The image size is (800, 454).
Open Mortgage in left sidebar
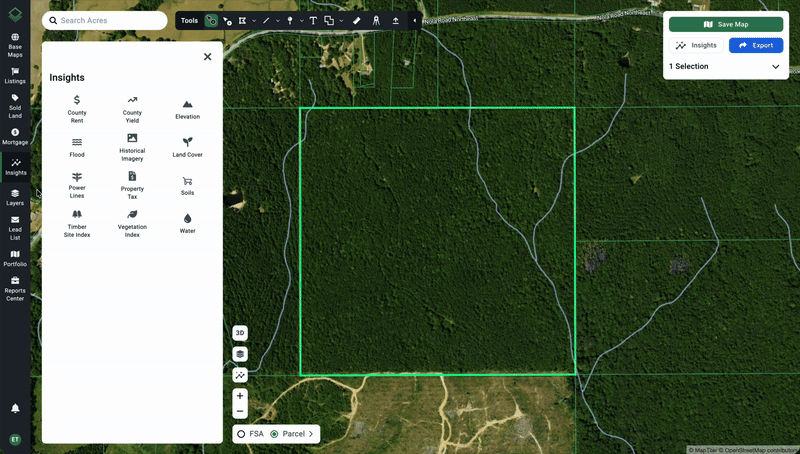click(15, 137)
